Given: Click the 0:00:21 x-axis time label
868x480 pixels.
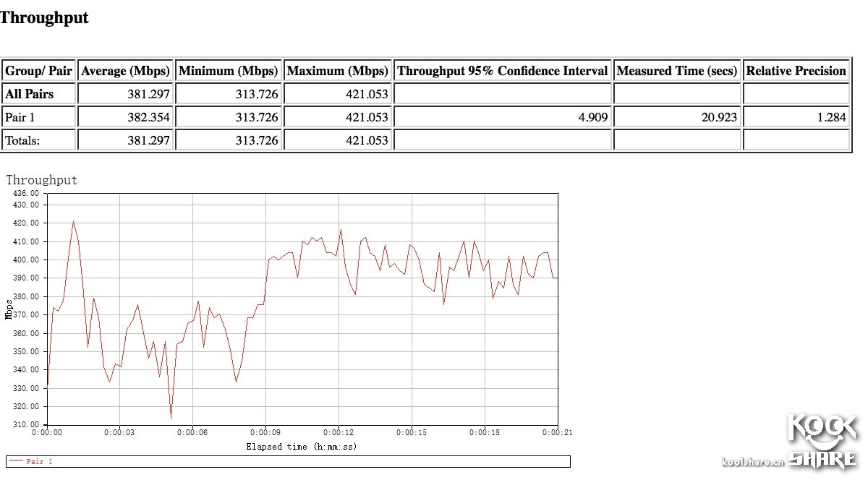Looking at the screenshot, I should (x=557, y=433).
